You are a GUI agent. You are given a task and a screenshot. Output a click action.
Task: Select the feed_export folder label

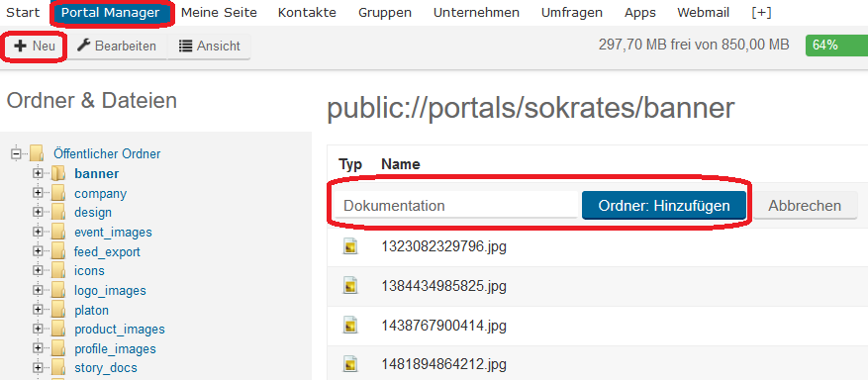(108, 251)
